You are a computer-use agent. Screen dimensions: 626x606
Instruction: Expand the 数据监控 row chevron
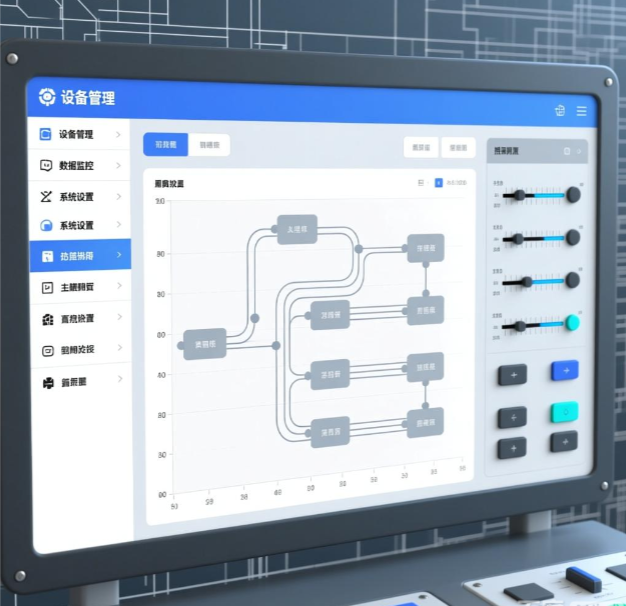119,165
